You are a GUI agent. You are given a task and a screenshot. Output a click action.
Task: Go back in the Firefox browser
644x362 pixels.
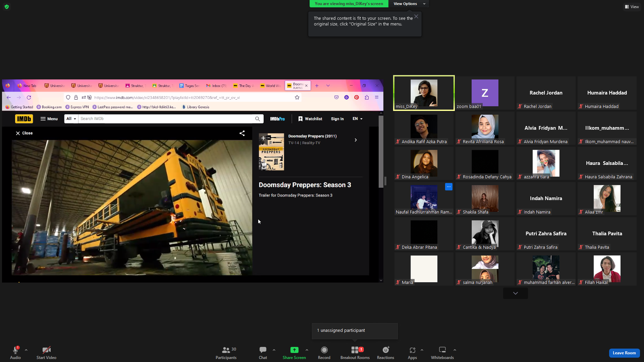9,98
